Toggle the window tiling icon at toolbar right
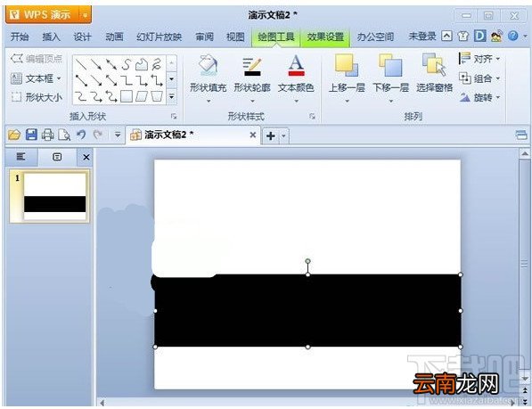 click(x=521, y=135)
